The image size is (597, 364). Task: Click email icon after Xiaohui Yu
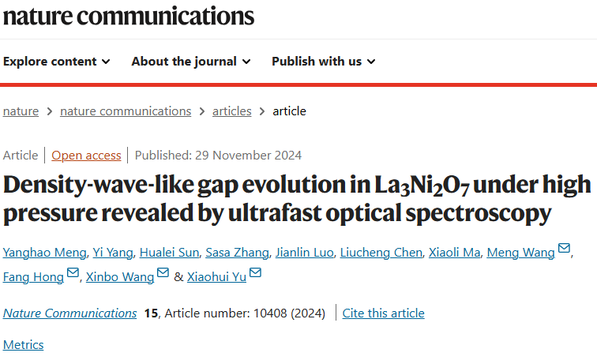(255, 273)
